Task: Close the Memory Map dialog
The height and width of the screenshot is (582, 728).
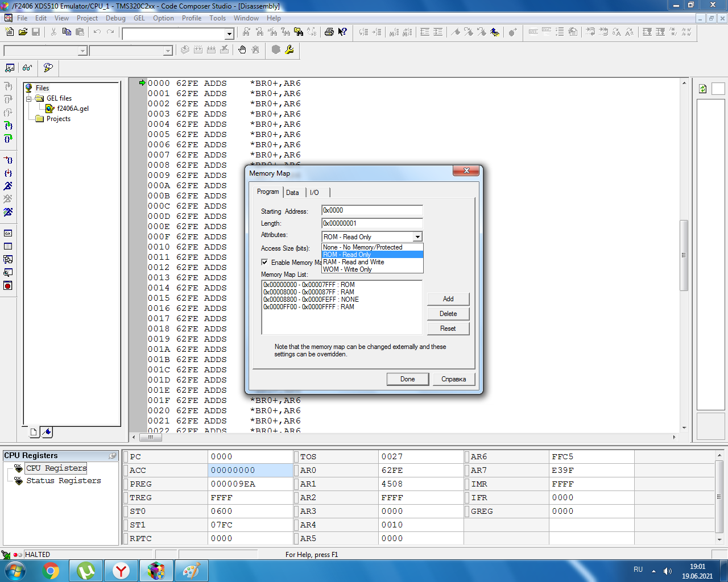Action: click(x=466, y=171)
